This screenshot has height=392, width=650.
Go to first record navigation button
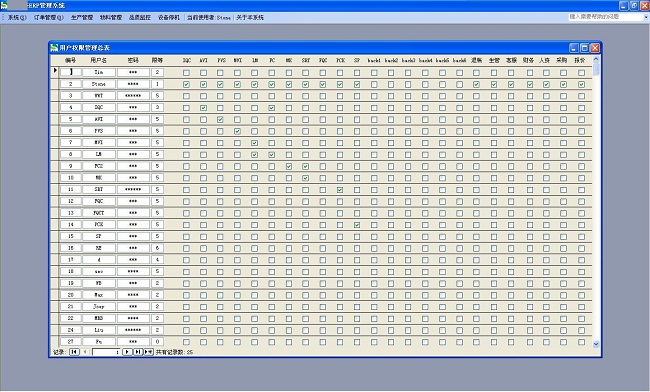tap(74, 352)
